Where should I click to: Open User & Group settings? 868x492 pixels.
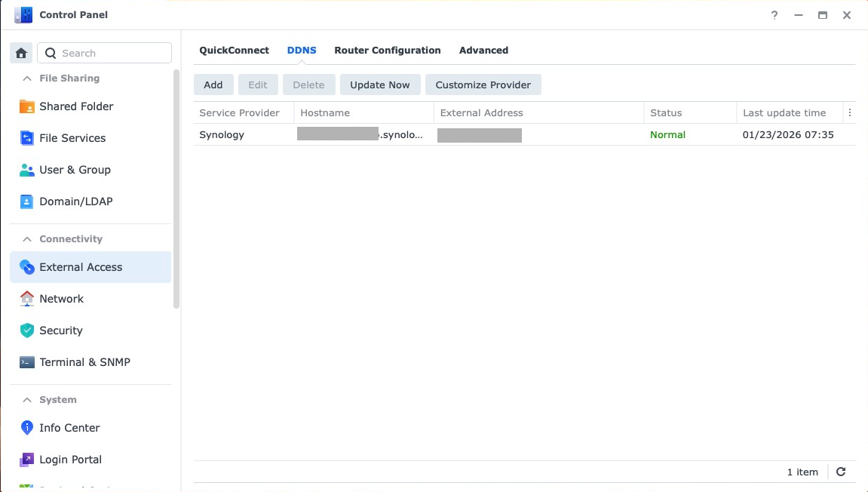click(x=75, y=170)
